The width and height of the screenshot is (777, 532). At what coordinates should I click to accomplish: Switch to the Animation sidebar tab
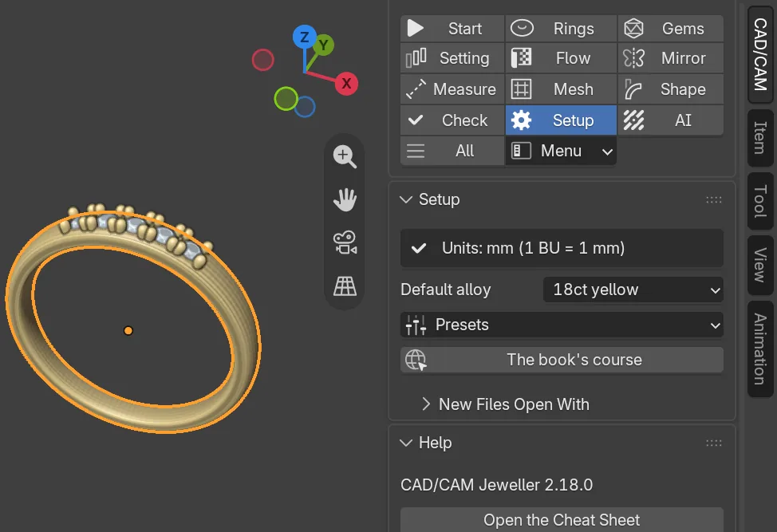point(760,349)
